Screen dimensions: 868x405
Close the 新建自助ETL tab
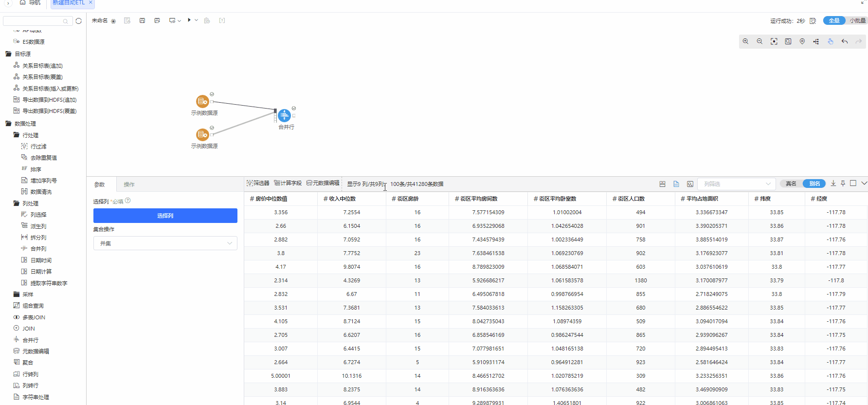point(90,2)
